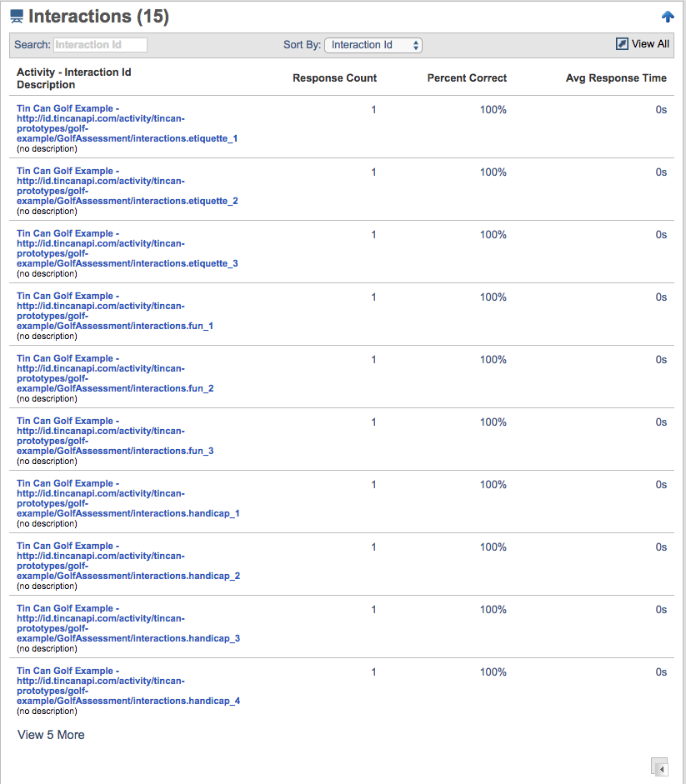Open the Sort By dropdown
This screenshot has height=784, width=686.
[373, 45]
